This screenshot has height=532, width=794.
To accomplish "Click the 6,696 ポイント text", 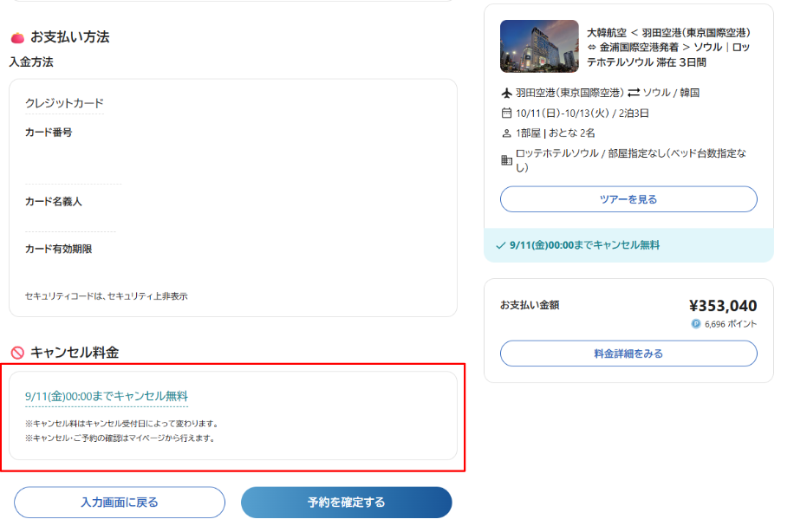I will [730, 324].
